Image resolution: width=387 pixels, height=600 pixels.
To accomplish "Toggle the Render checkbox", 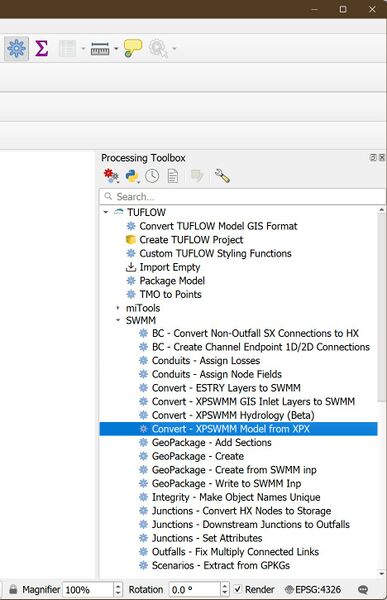I will coord(238,589).
